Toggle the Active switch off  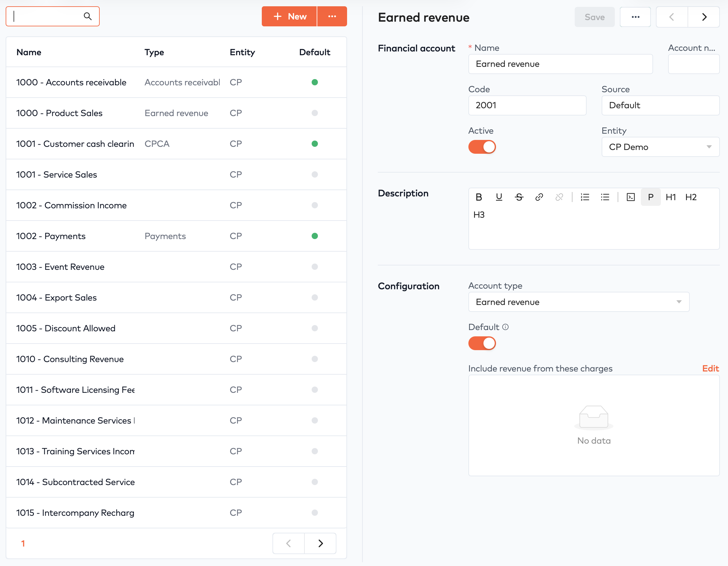(482, 147)
